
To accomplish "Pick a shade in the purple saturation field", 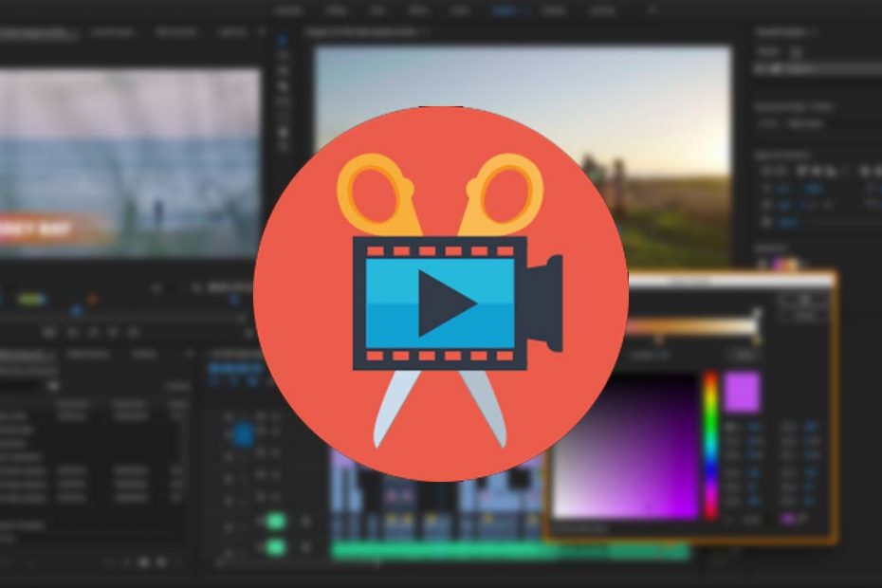I will point(626,445).
